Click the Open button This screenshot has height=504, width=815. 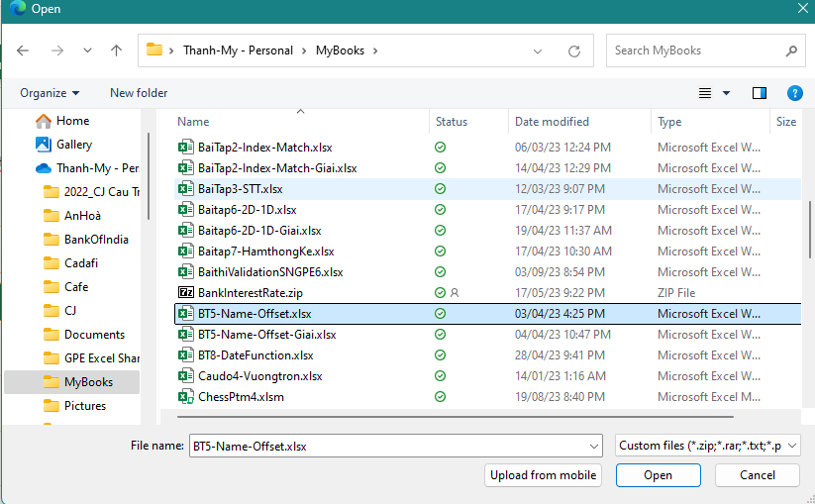pos(658,475)
